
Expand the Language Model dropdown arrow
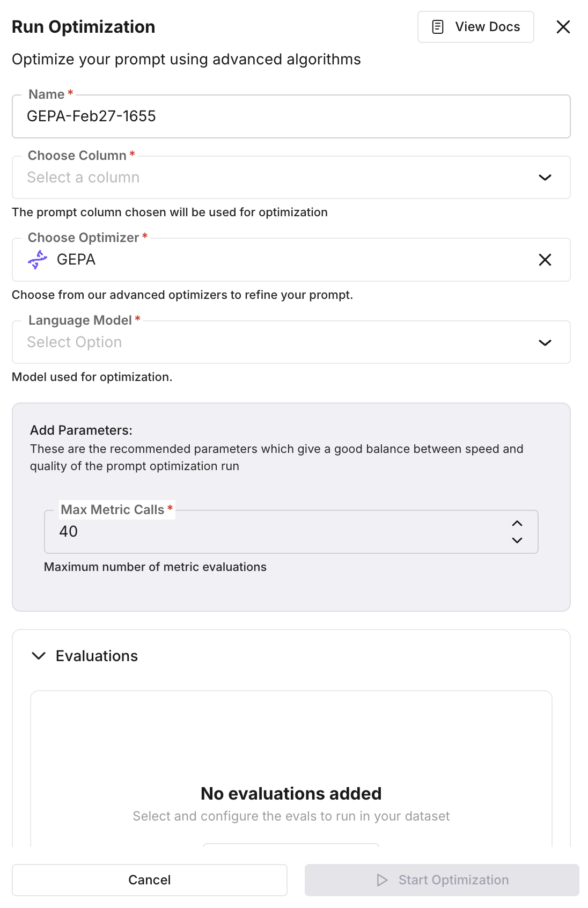click(545, 342)
